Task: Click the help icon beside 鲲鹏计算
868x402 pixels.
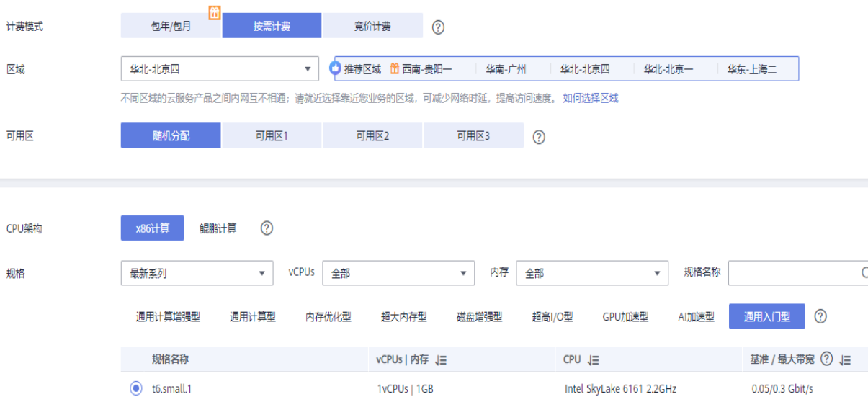Action: (267, 228)
